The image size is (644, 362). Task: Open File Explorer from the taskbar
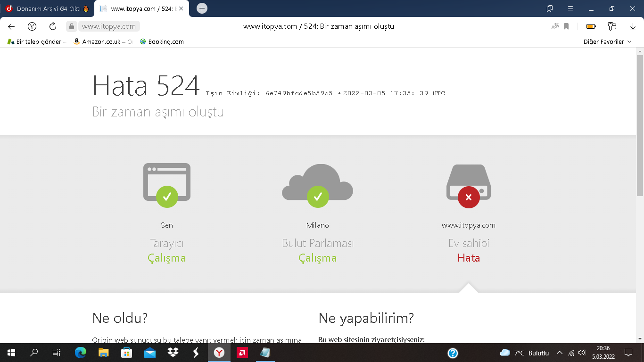tap(104, 353)
